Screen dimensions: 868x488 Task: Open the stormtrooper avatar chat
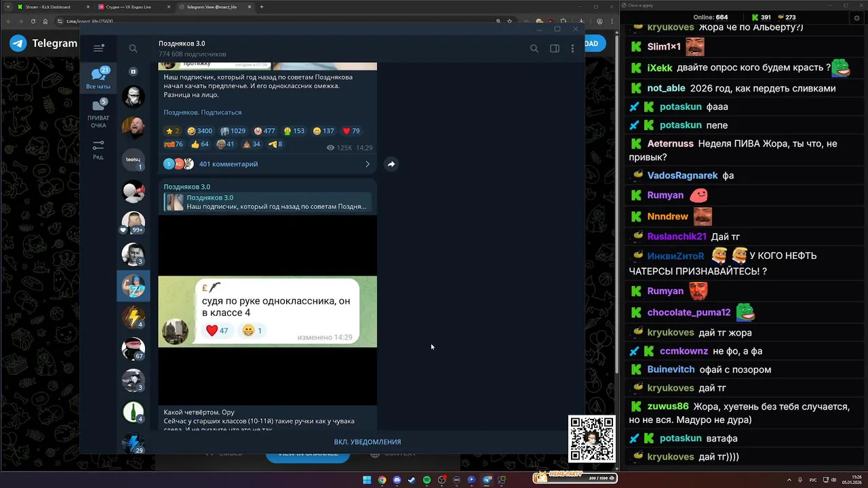133,97
